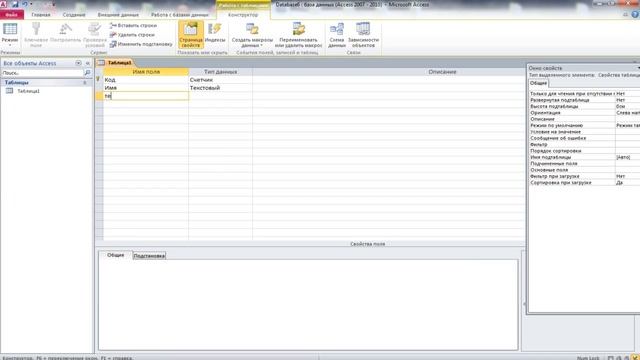Select the Код field name cell
Image resolution: width=640 pixels, height=360 pixels.
tap(146, 80)
